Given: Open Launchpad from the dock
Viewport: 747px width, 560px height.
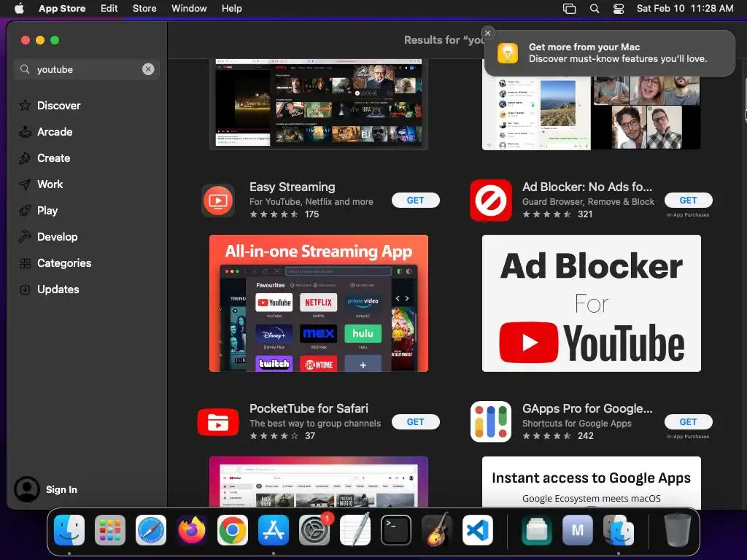Looking at the screenshot, I should pyautogui.click(x=110, y=530).
